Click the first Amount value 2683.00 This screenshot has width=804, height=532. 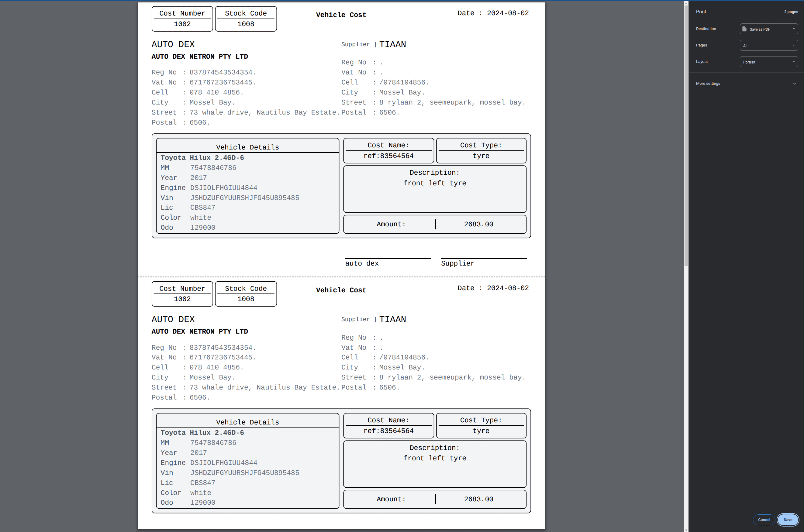point(478,224)
